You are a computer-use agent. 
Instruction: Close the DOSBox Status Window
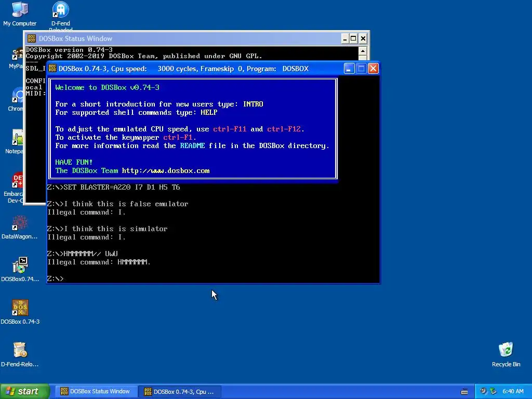pos(363,38)
